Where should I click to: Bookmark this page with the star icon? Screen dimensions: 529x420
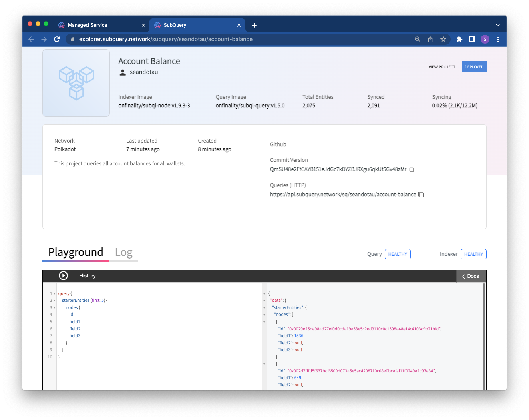(443, 39)
